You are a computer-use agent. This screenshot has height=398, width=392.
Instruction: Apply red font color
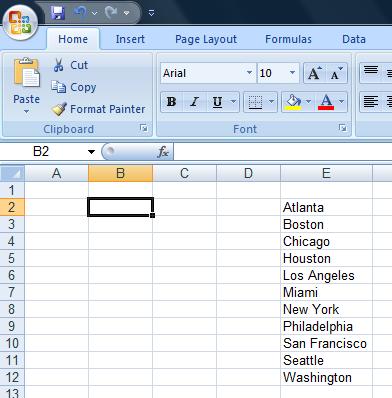tap(326, 102)
